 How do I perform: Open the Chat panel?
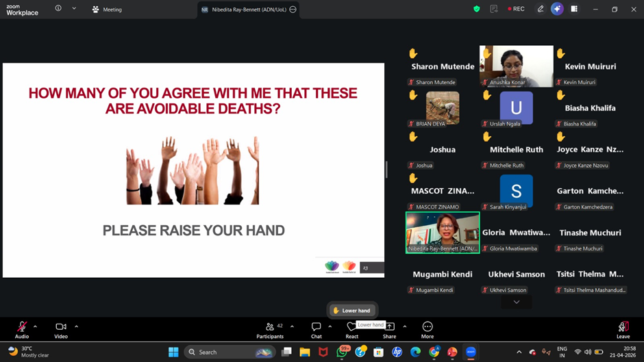[x=317, y=330]
